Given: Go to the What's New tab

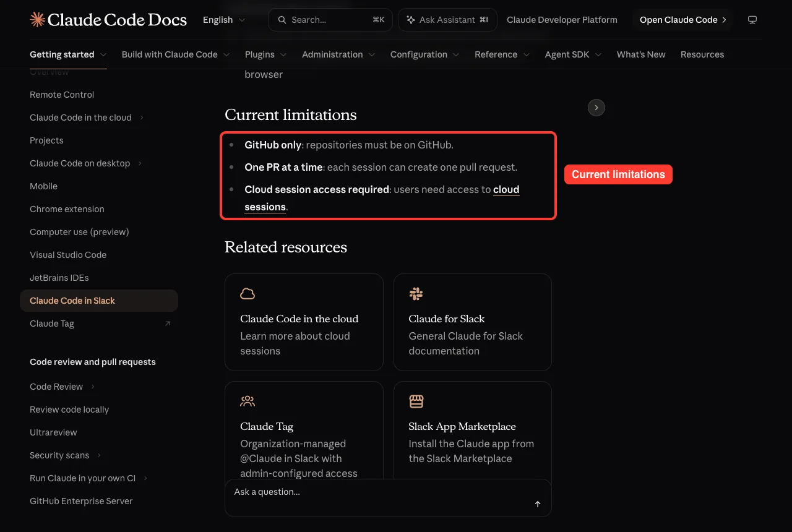Looking at the screenshot, I should [x=641, y=54].
